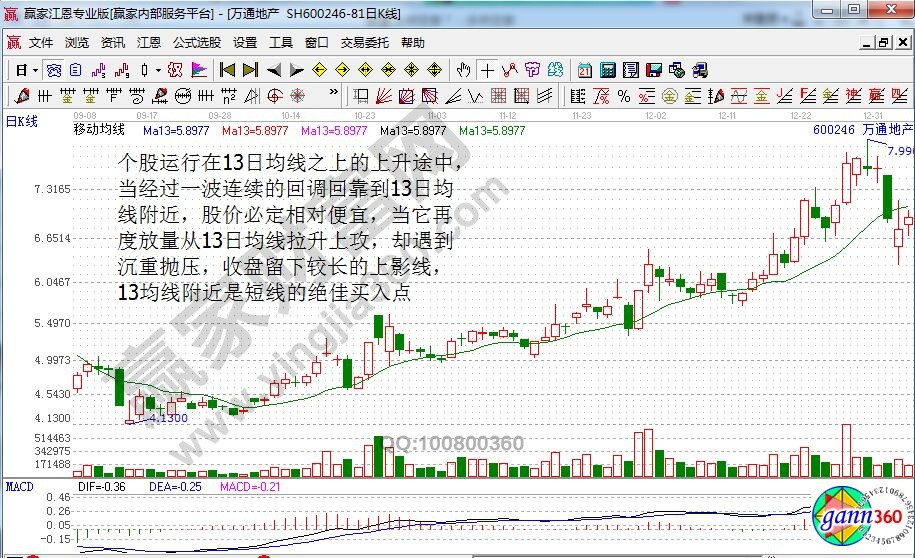Jump to first bar icon
The height and width of the screenshot is (558, 915).
pyautogui.click(x=227, y=70)
